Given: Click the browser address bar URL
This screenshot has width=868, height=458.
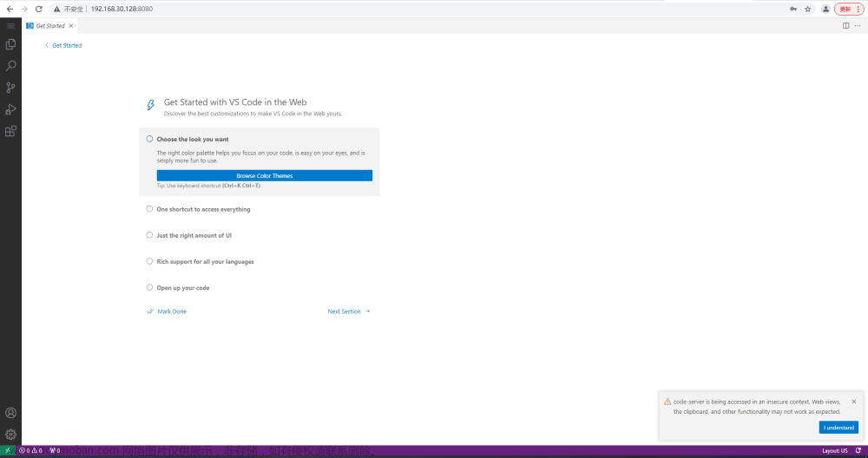Looking at the screenshot, I should pos(122,9).
